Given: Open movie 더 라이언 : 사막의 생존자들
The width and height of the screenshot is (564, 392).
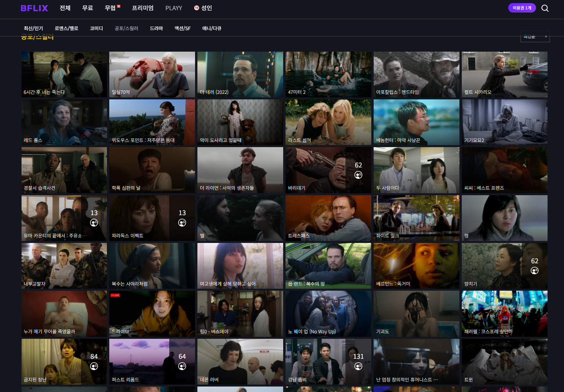Looking at the screenshot, I should coord(240,170).
